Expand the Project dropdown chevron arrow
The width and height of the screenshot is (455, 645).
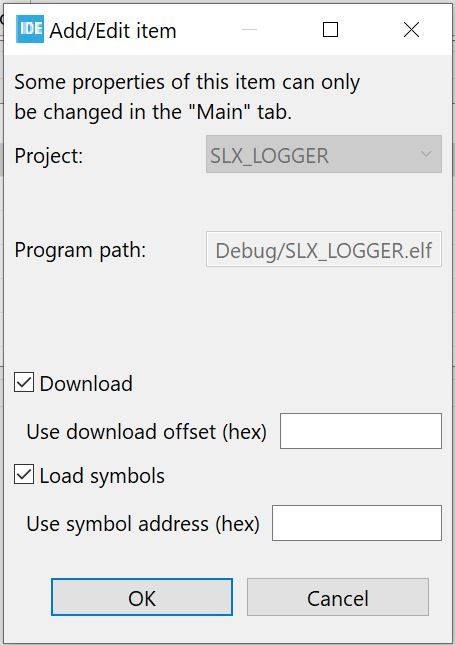(x=426, y=154)
